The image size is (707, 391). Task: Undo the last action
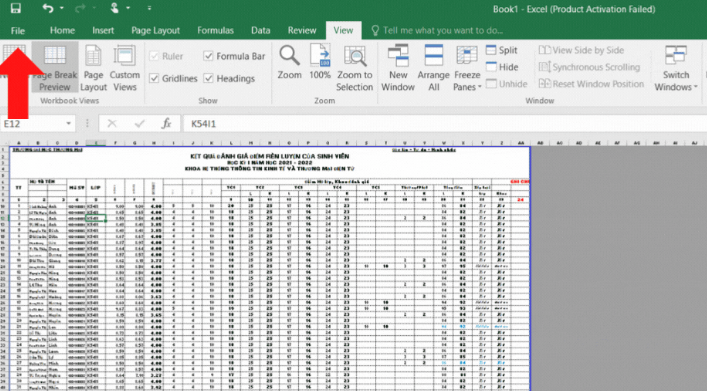click(47, 8)
